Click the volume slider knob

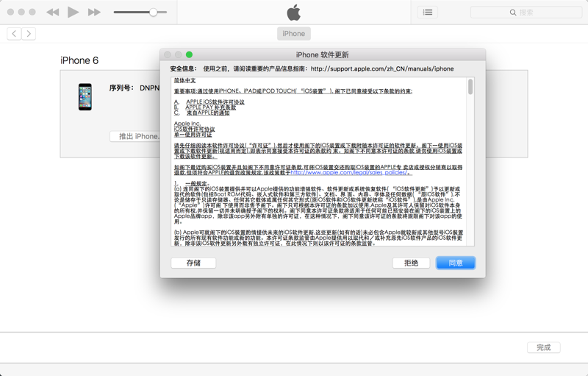point(153,12)
